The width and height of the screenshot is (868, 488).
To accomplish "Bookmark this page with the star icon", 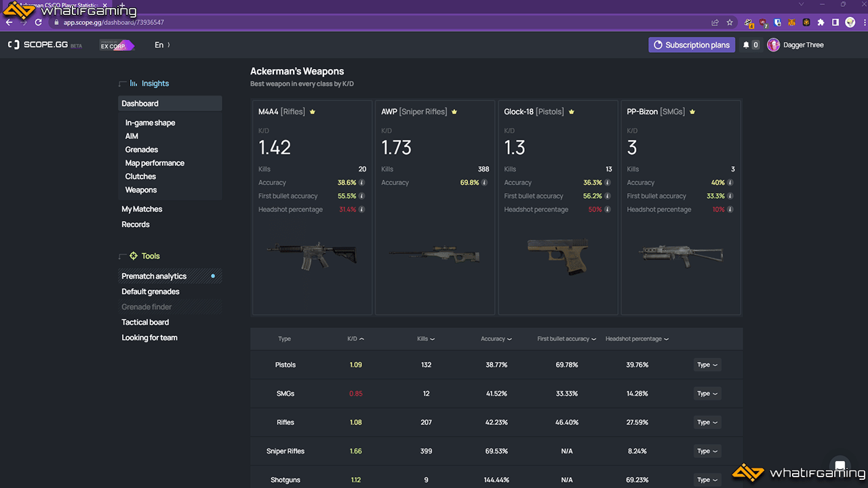I will [730, 22].
